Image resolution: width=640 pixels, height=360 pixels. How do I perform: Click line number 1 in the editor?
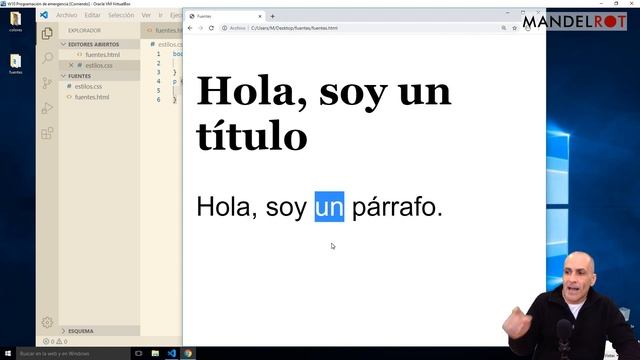click(x=158, y=54)
